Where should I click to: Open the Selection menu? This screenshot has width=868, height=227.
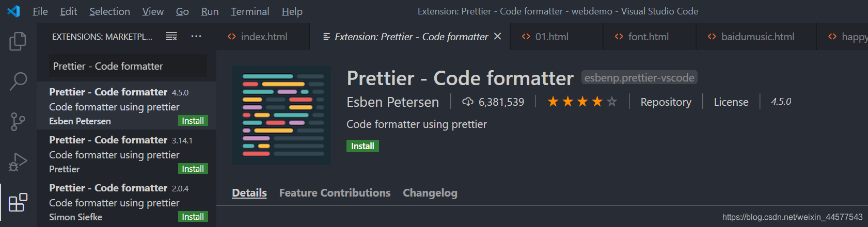click(109, 11)
